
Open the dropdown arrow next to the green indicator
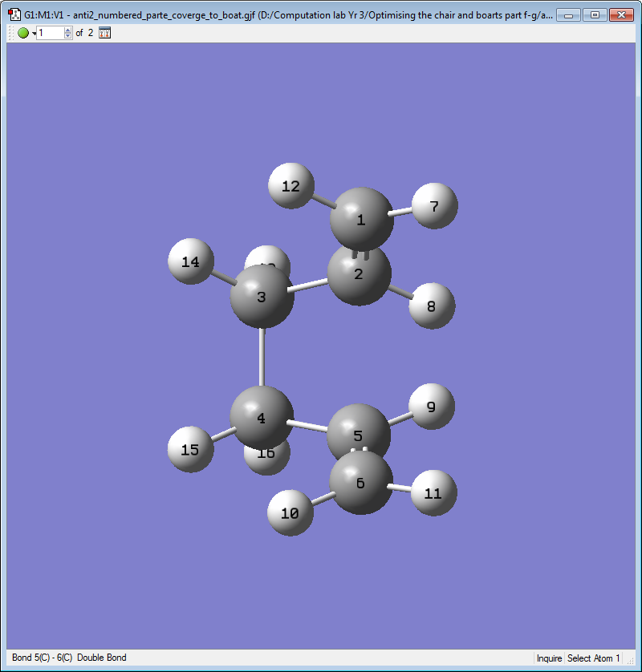point(34,34)
